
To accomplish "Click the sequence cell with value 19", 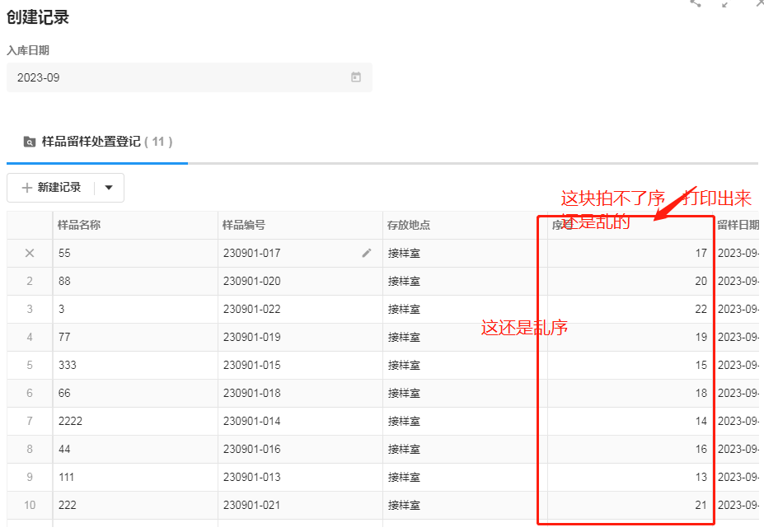I will 630,337.
